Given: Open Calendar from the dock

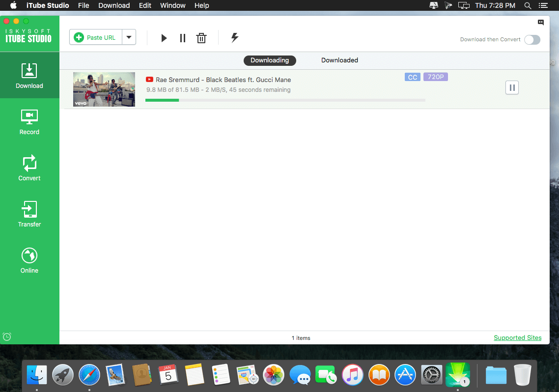Looking at the screenshot, I should tap(168, 375).
